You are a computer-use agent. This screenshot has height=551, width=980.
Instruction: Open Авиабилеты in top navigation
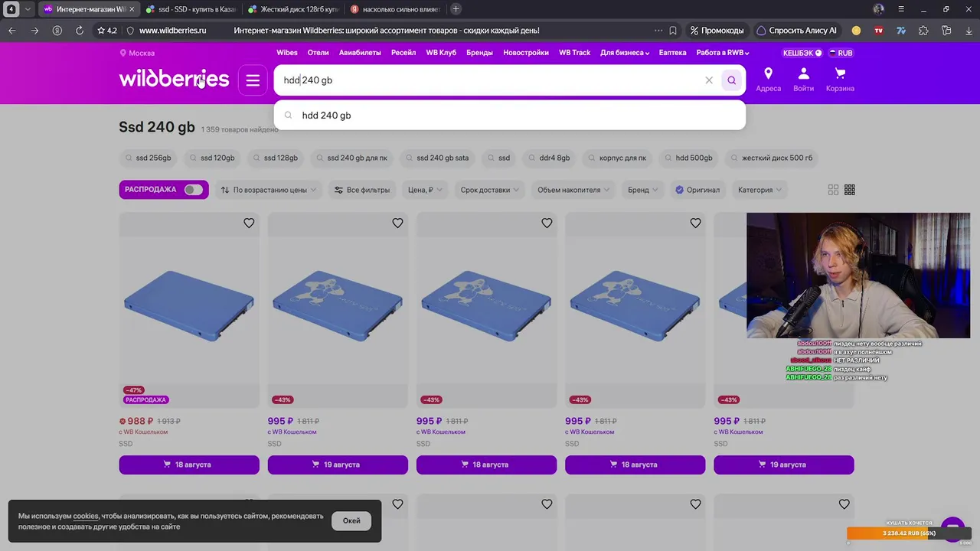[x=360, y=53]
